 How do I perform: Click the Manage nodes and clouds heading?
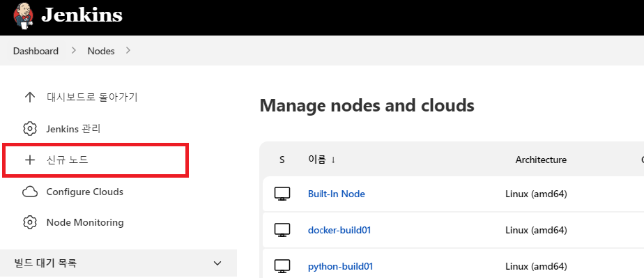point(367,106)
